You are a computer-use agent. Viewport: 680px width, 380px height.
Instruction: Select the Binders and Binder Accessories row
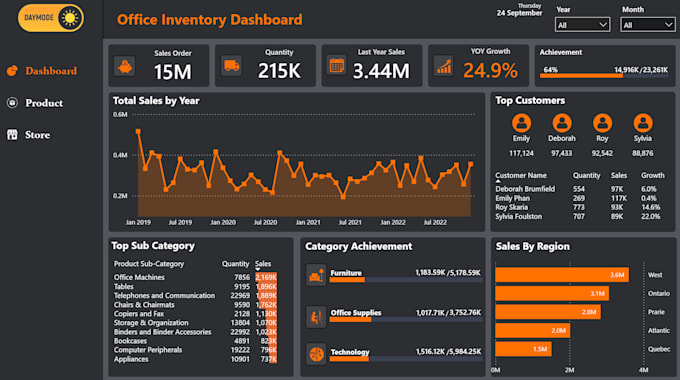point(195,332)
